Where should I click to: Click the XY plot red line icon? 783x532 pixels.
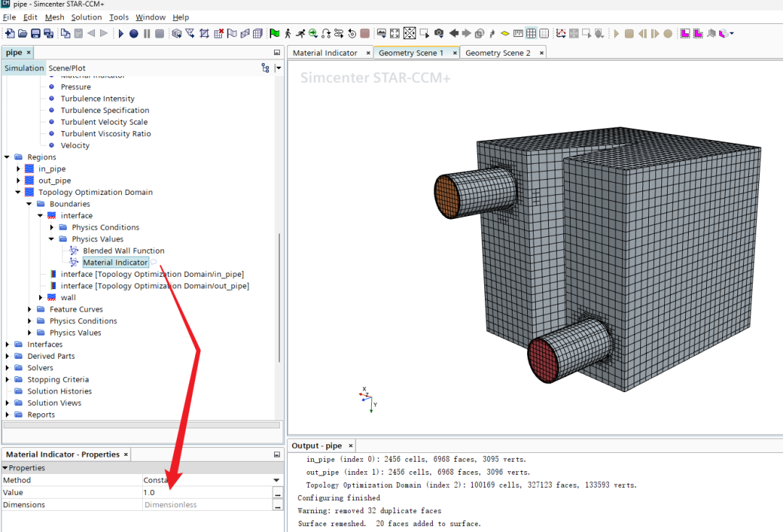point(561,33)
